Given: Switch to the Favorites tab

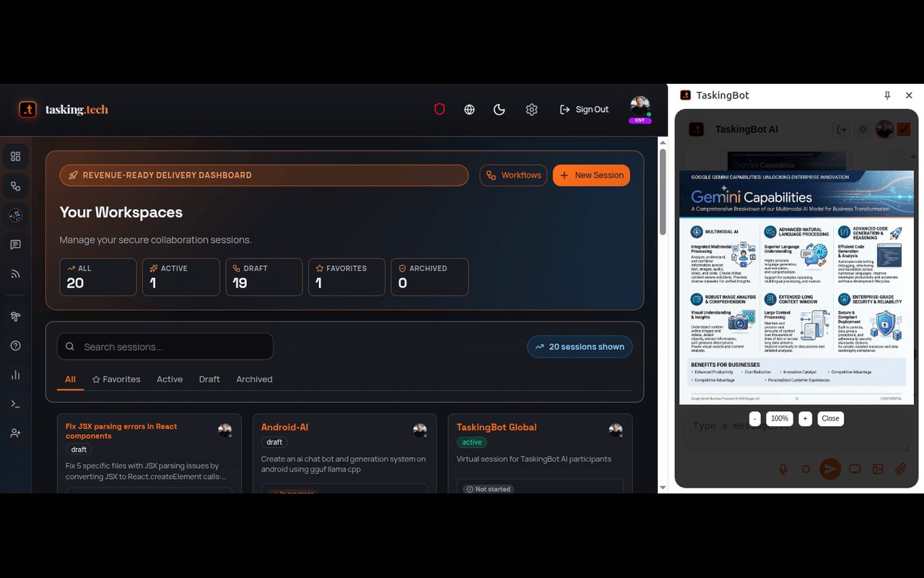Looking at the screenshot, I should [116, 379].
